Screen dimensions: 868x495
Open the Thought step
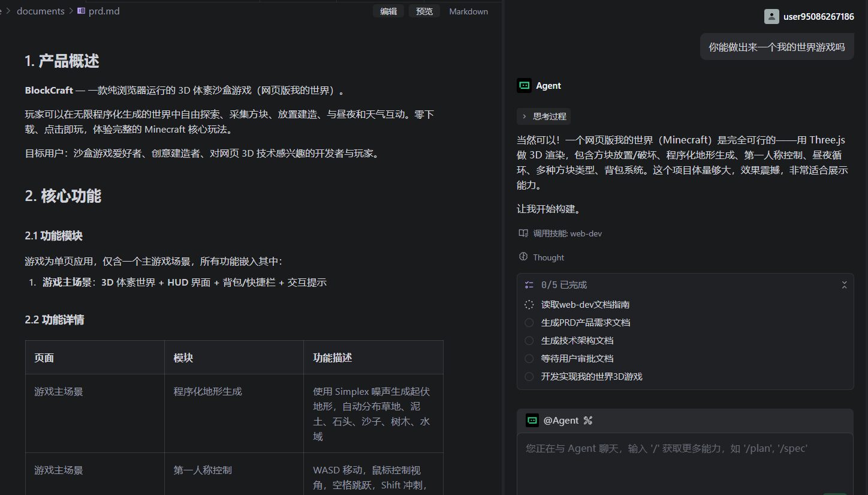548,257
